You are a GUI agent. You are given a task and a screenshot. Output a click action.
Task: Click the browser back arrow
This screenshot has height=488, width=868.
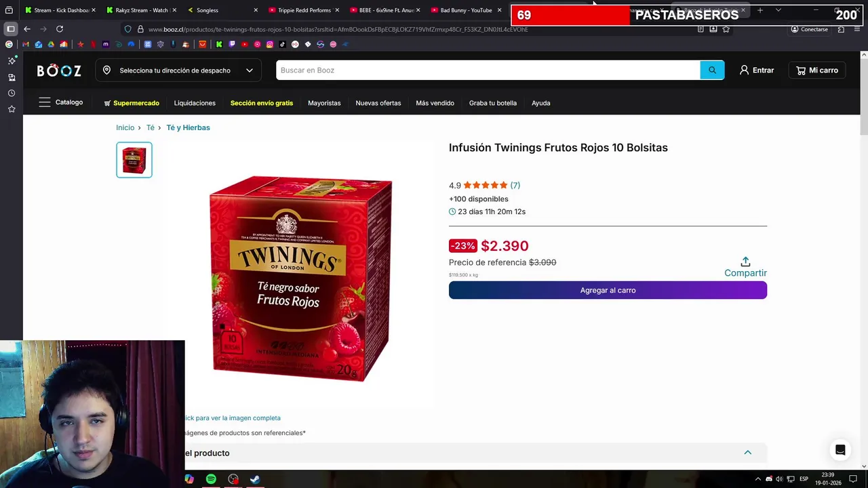tap(27, 29)
